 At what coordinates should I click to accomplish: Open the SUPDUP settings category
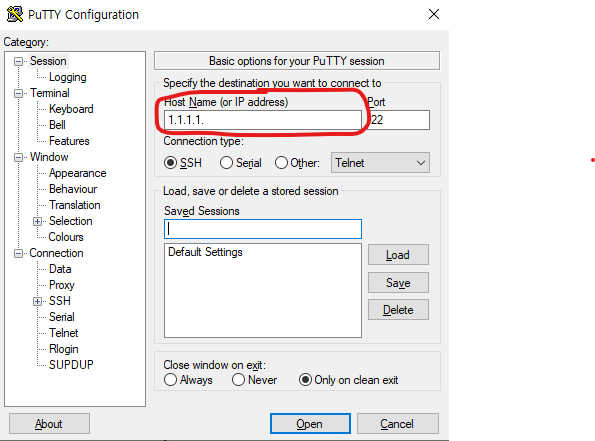click(x=71, y=365)
